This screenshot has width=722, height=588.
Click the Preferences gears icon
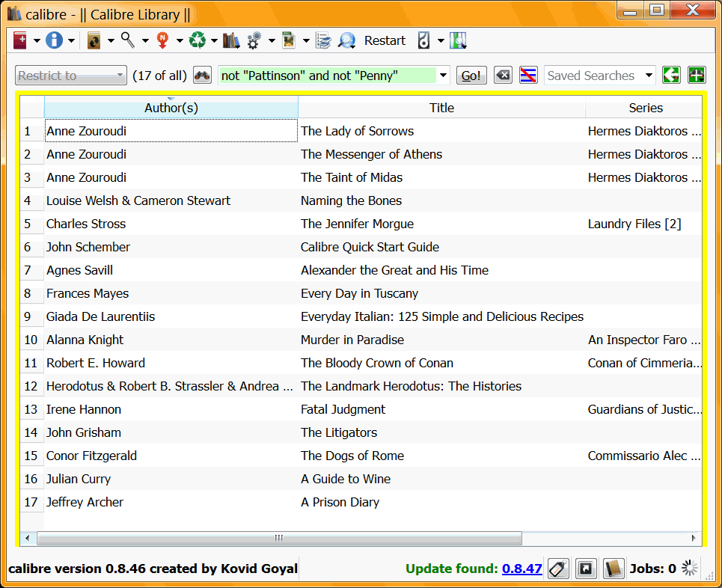pos(254,40)
